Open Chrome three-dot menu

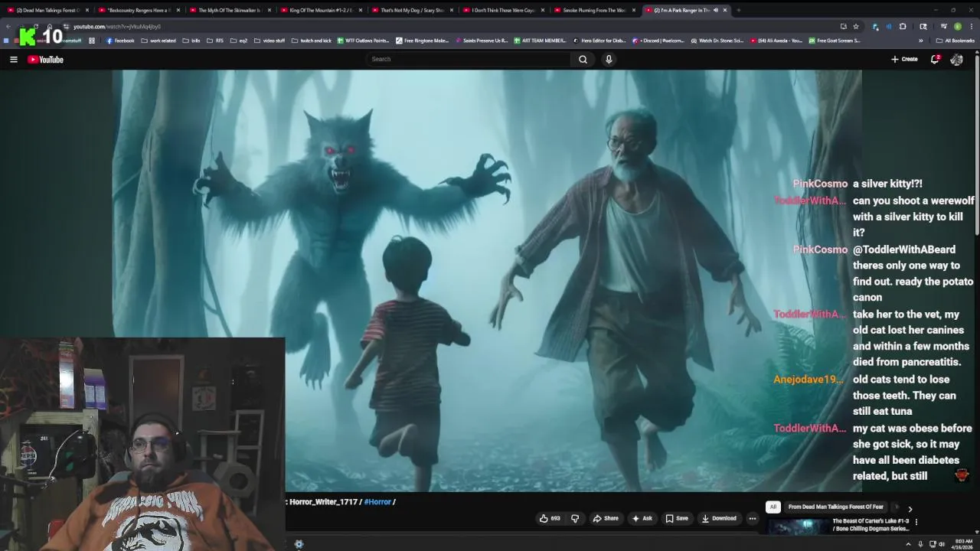[x=971, y=26]
